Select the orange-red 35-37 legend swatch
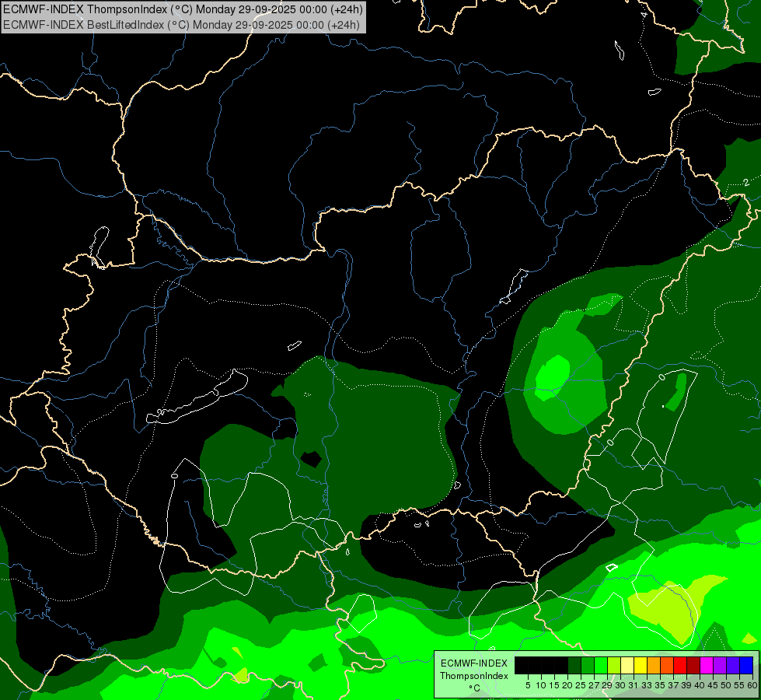 [667, 665]
